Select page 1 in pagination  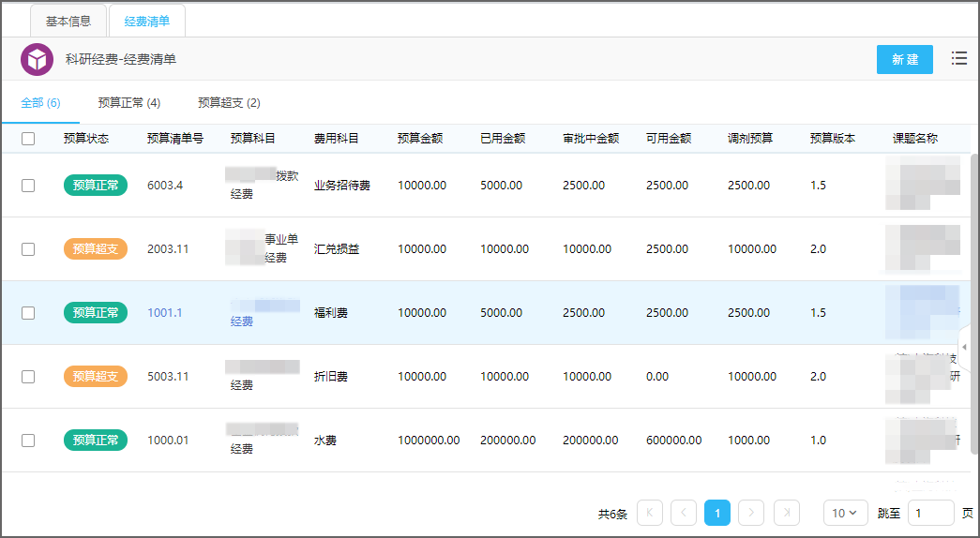[x=717, y=513]
